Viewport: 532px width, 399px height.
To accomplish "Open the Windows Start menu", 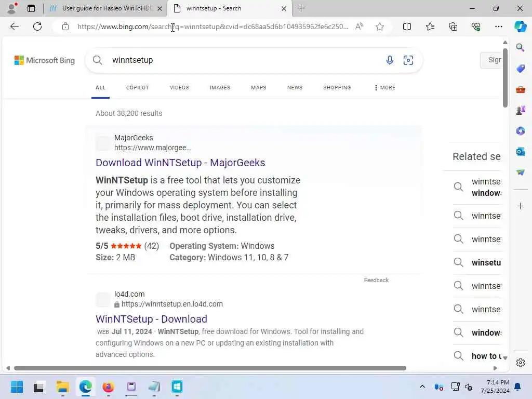I will click(17, 387).
